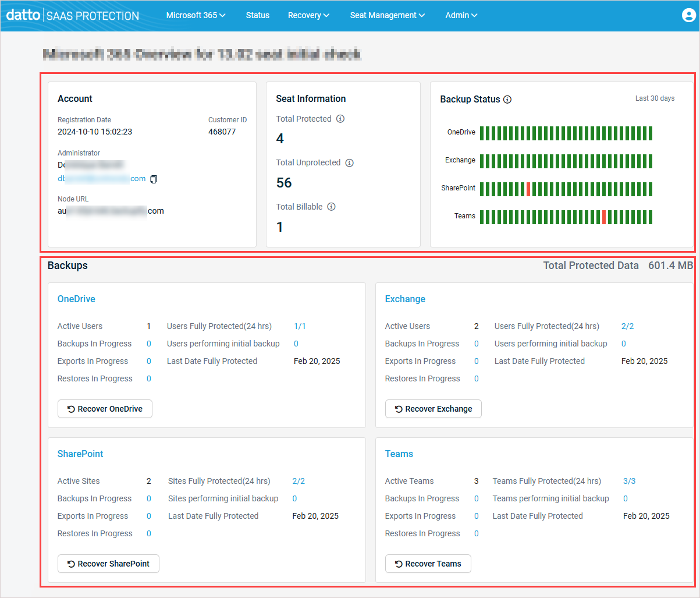Screen dimensions: 700x598
Task: Open Teams Restores In Progress count
Action: click(x=477, y=533)
